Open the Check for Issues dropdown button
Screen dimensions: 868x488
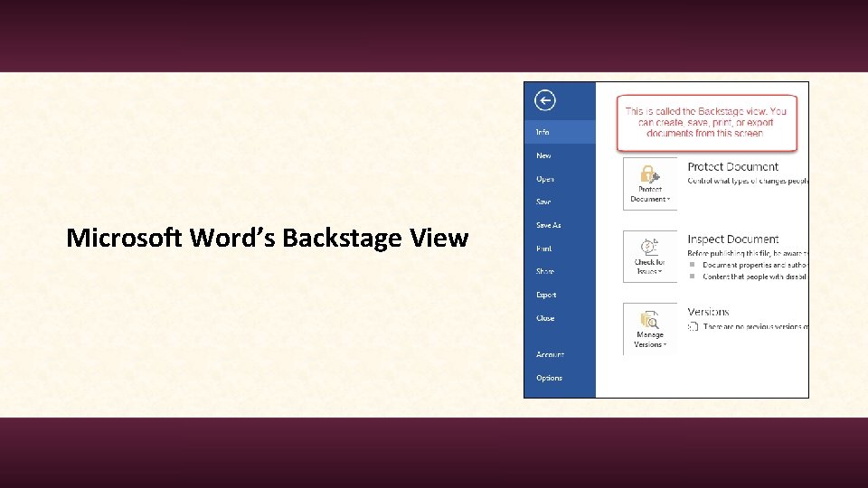(650, 257)
